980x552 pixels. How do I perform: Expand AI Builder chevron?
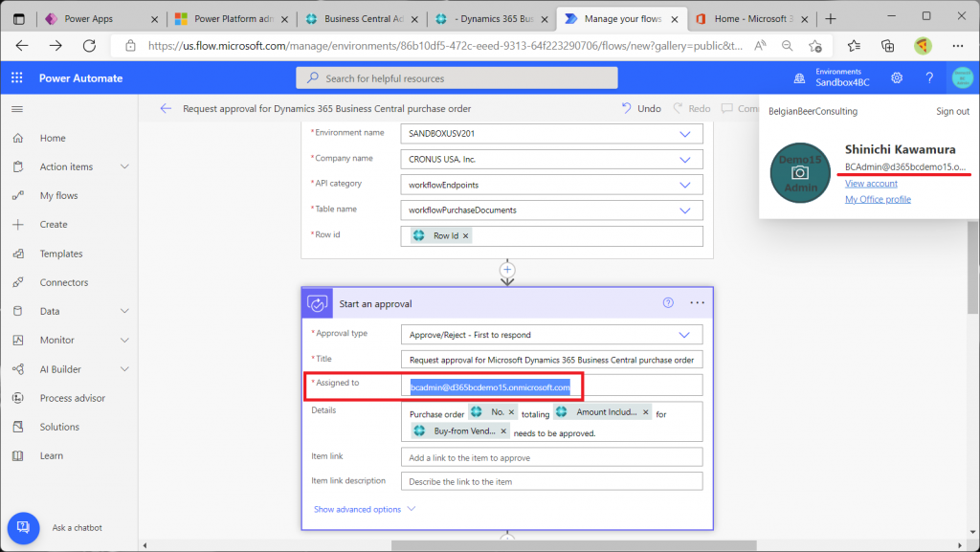[125, 369]
